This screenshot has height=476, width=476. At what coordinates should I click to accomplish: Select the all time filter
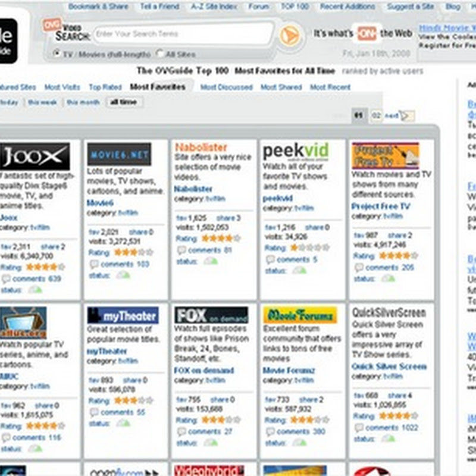(124, 102)
